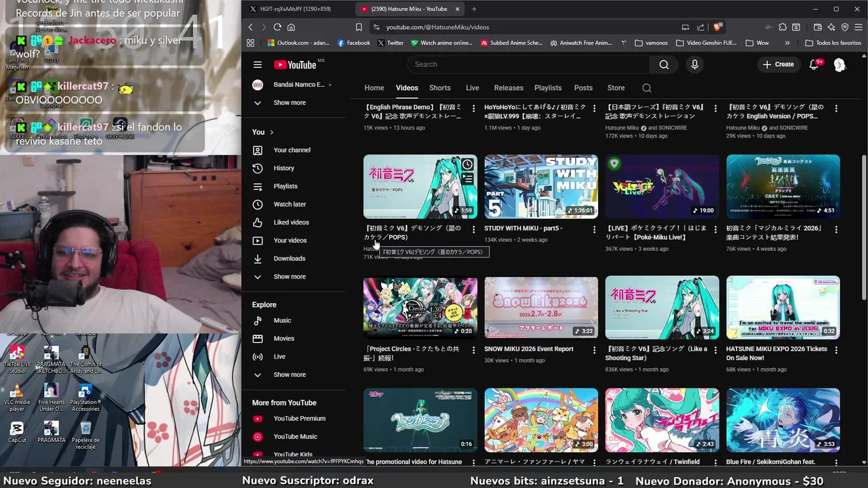Open VLC media player desktop shortcut
Viewport: 868px width, 488px height.
(17, 397)
